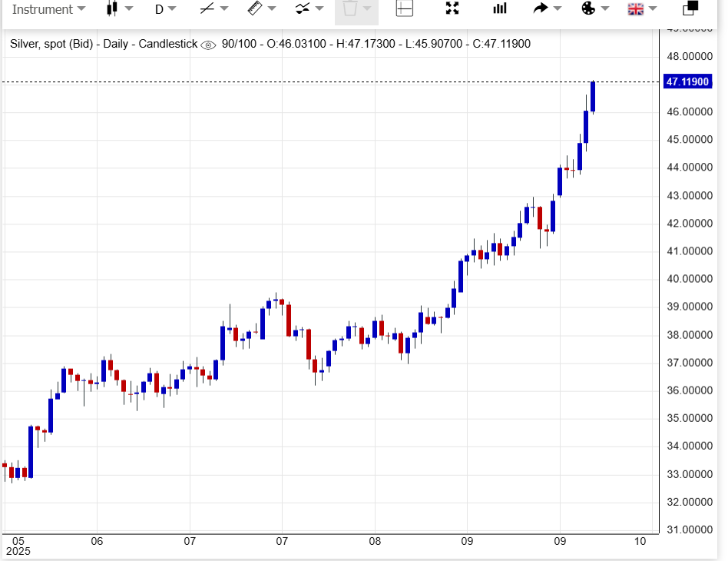Click the C:47.11900 close value text
728x561 pixels.
pyautogui.click(x=501, y=44)
